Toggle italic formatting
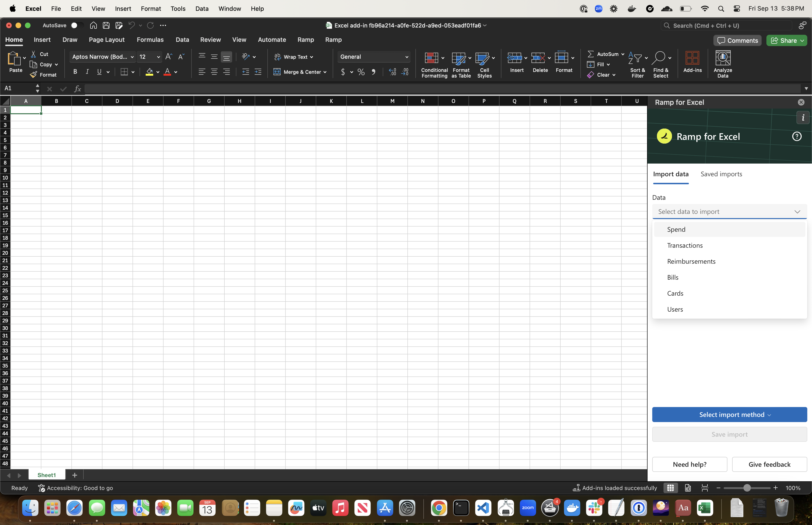Viewport: 812px width, 525px height. tap(87, 72)
